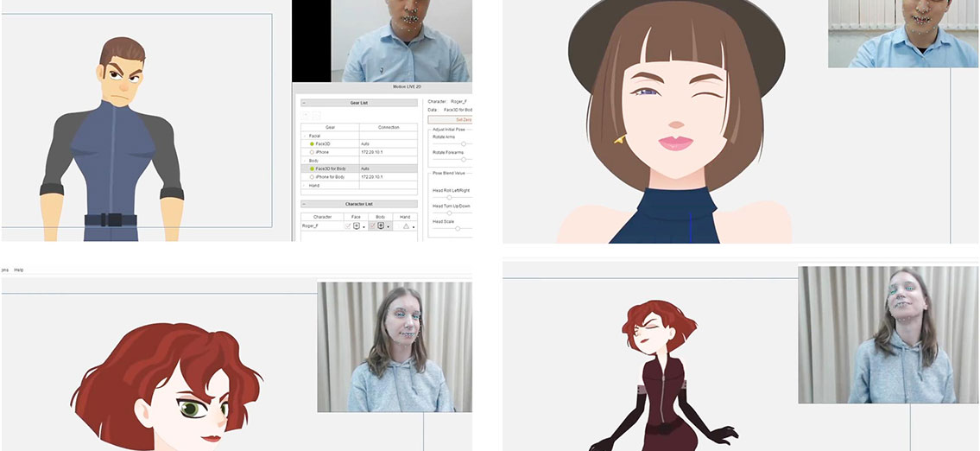
Task: Click the Set Zero button
Action: tap(450, 119)
